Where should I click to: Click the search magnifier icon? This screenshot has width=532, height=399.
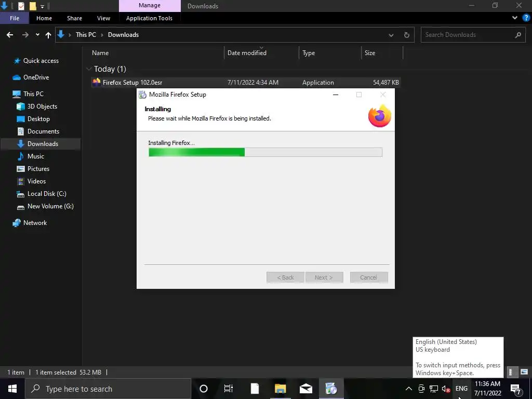pos(518,35)
